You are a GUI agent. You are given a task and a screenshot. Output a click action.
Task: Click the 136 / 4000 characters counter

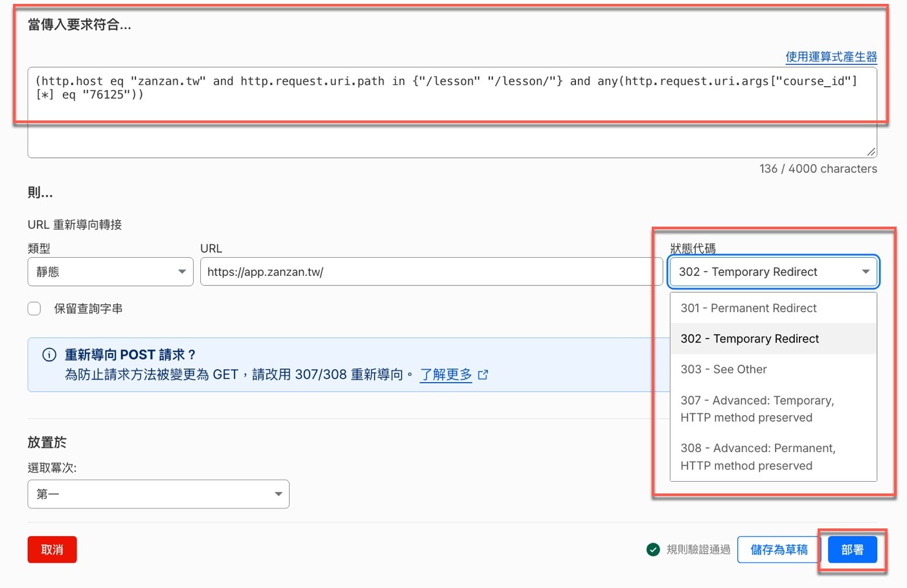coord(818,169)
